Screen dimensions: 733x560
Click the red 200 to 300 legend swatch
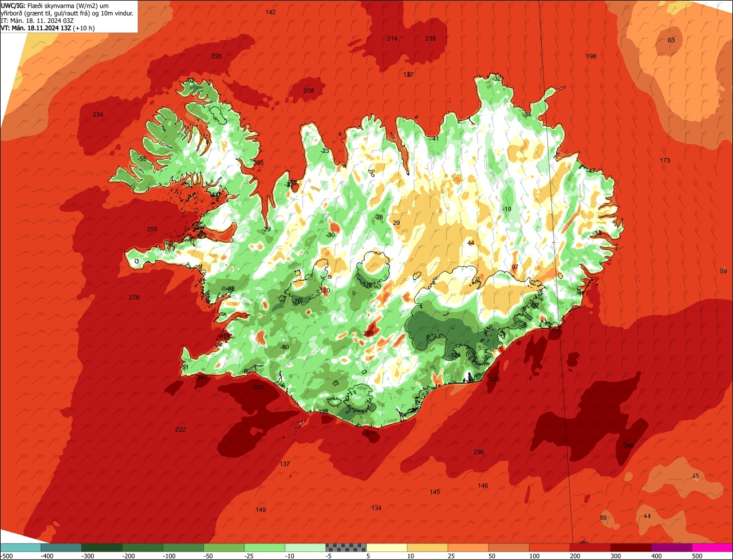590,547
